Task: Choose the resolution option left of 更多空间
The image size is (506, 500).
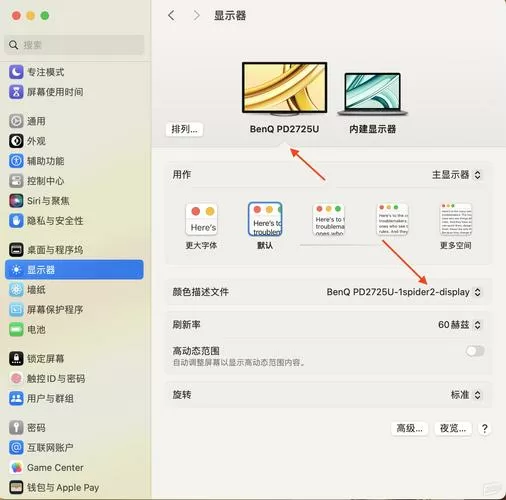Action: click(392, 219)
